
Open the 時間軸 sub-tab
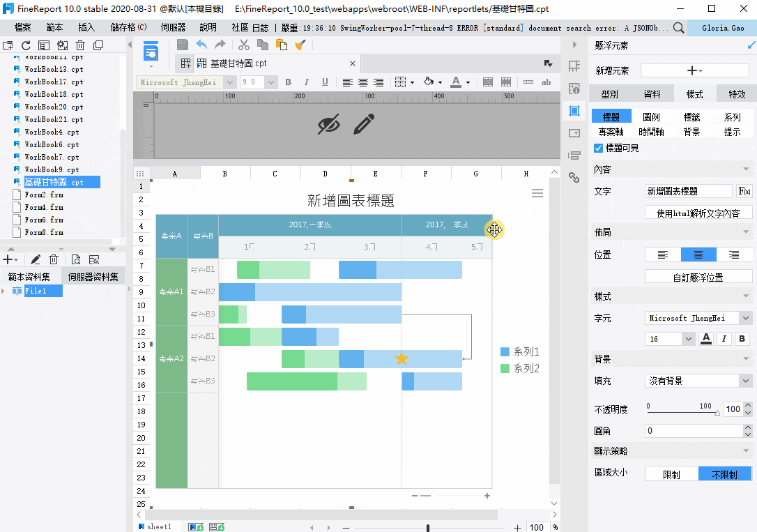point(651,132)
